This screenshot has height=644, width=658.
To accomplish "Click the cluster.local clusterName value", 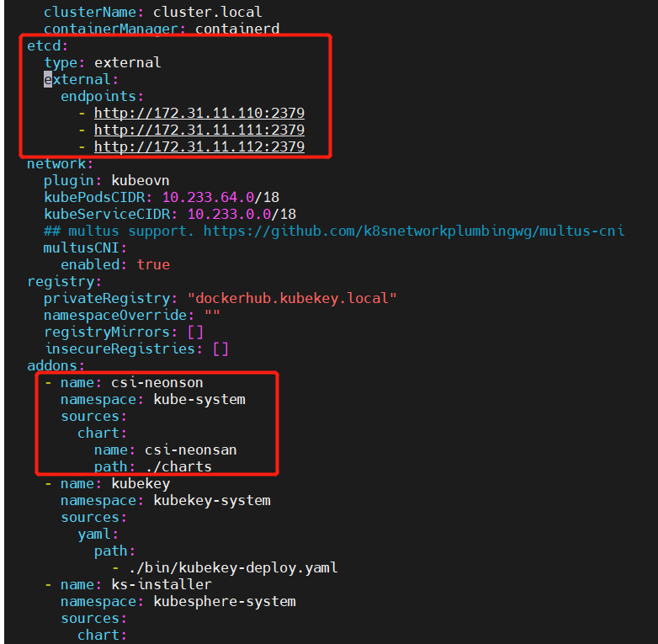I will coord(207,12).
